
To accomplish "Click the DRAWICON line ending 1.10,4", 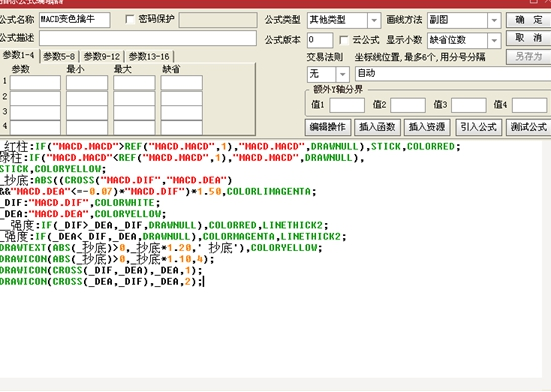I will [x=107, y=259].
